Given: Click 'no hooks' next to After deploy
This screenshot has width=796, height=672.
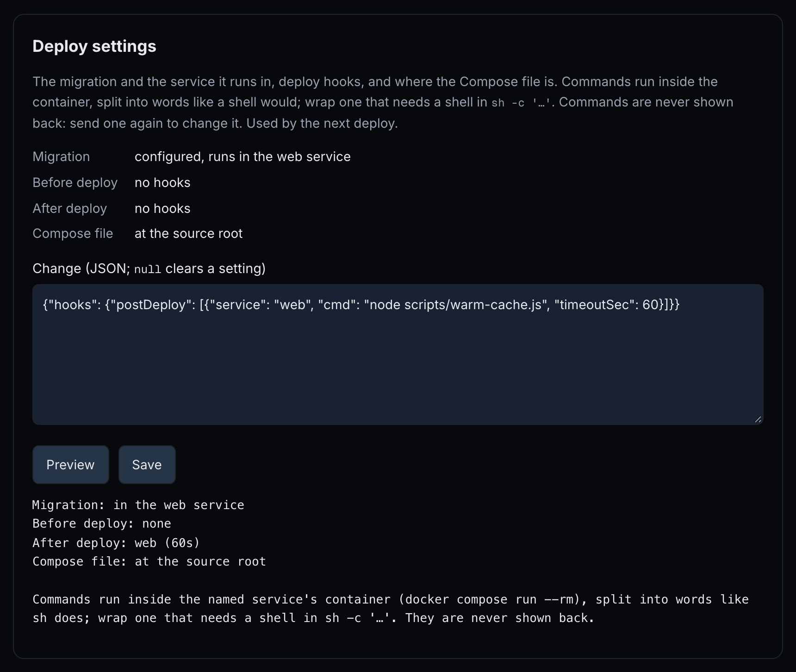Looking at the screenshot, I should (x=162, y=208).
